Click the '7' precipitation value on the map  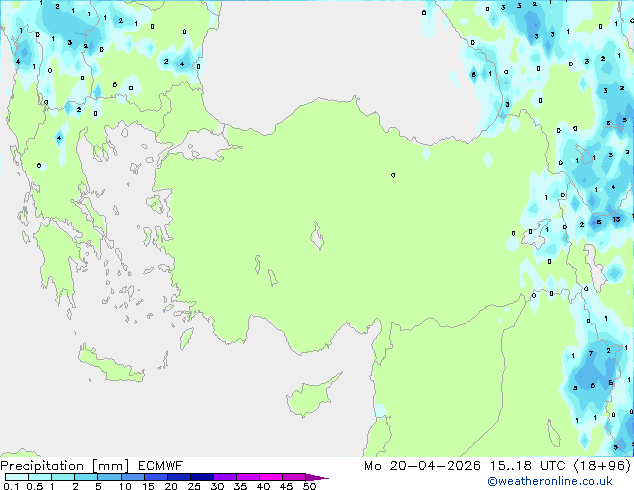point(591,353)
